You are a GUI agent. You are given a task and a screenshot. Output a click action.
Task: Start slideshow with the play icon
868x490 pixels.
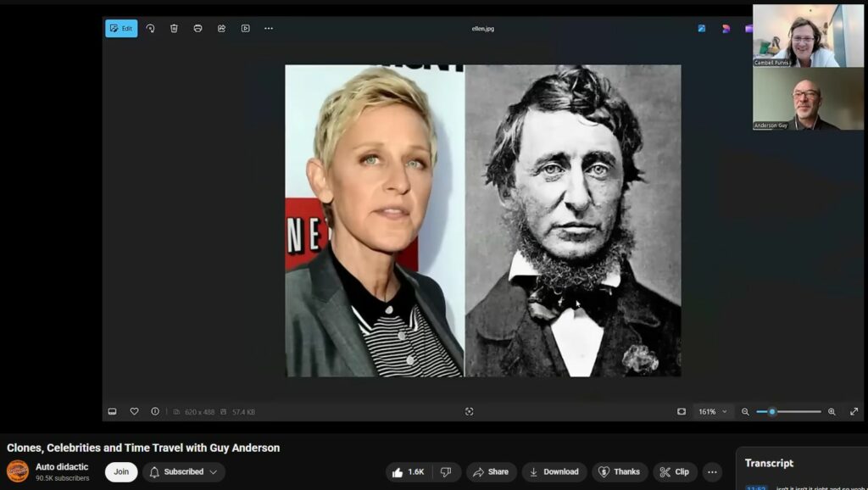245,28
